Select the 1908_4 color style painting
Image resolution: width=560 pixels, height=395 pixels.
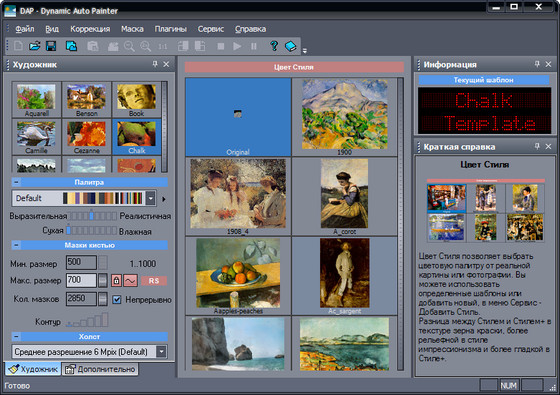(238, 196)
